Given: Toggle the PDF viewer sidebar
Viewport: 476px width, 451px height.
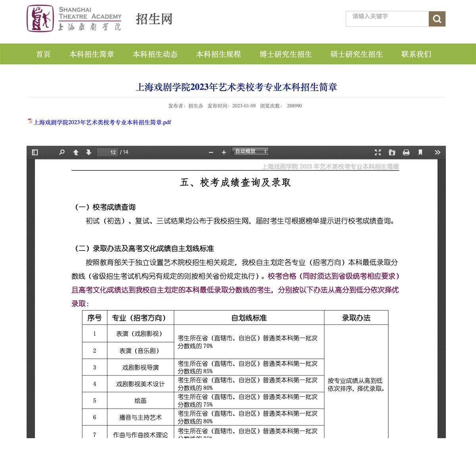Looking at the screenshot, I should [x=35, y=152].
